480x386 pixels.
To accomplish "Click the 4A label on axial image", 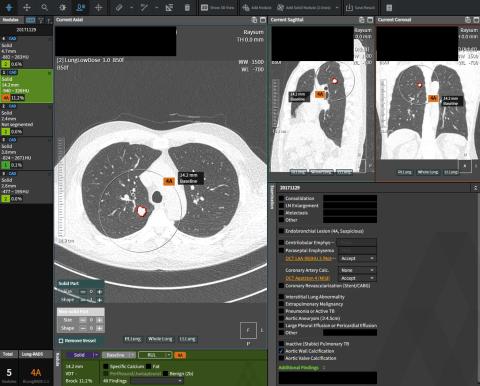I will [169, 181].
